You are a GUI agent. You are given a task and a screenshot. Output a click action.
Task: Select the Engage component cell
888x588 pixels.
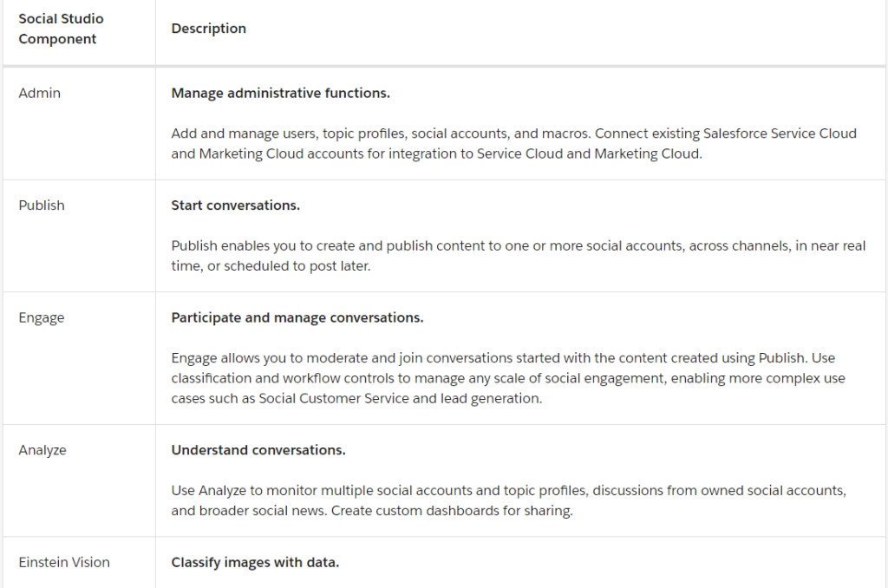click(x=42, y=317)
